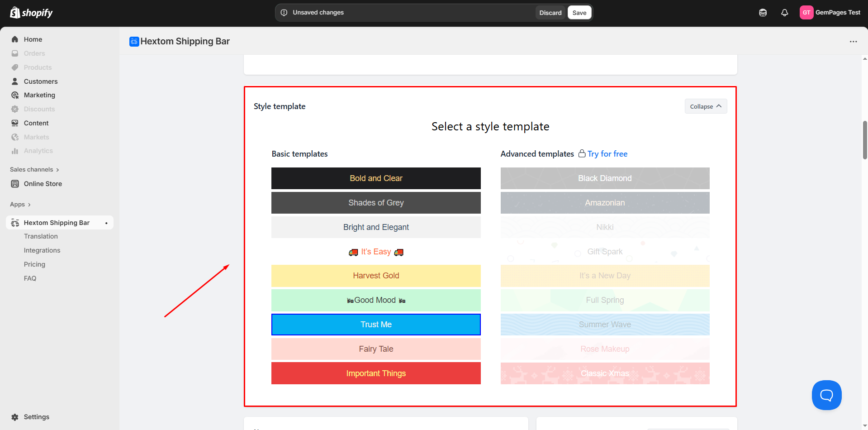The height and width of the screenshot is (430, 868).
Task: Click the Marketing target icon
Action: point(15,95)
